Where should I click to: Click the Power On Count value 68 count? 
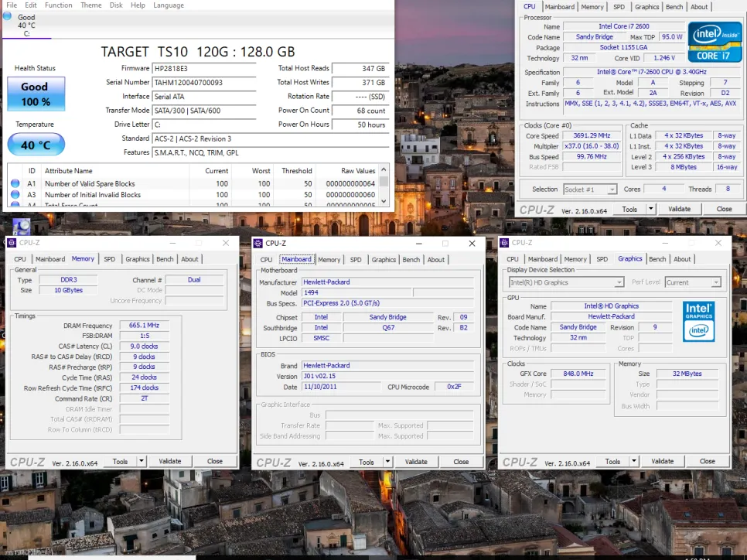[360, 111]
